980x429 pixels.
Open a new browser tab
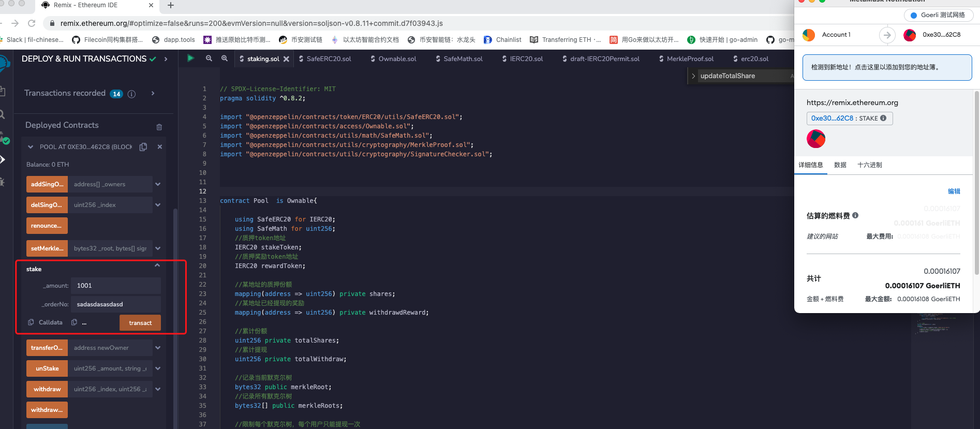pos(171,5)
